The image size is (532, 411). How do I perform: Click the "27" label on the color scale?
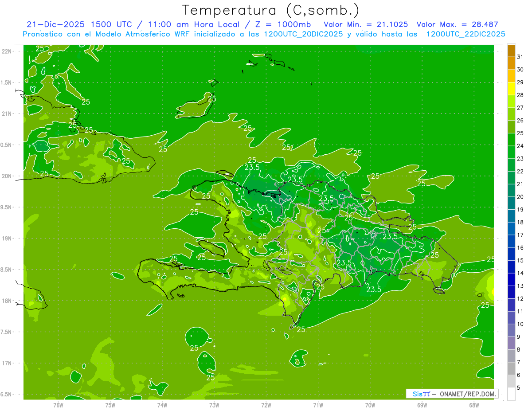click(520, 108)
